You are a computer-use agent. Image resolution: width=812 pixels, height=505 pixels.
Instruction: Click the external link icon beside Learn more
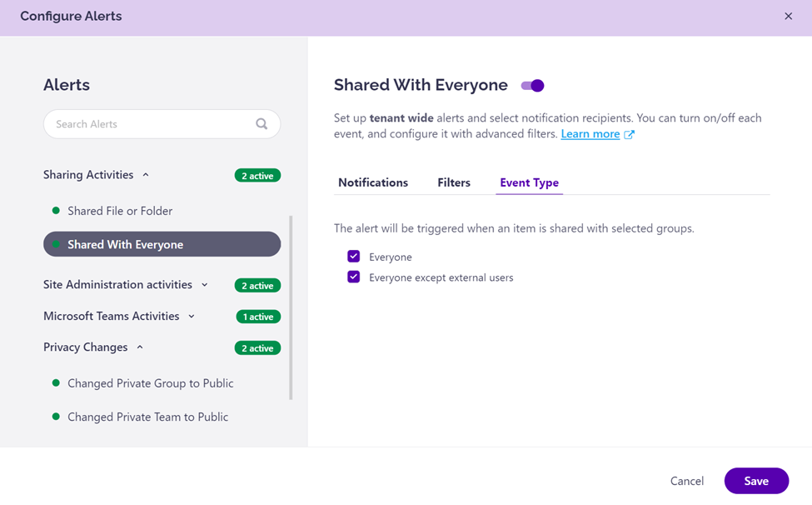[630, 134]
